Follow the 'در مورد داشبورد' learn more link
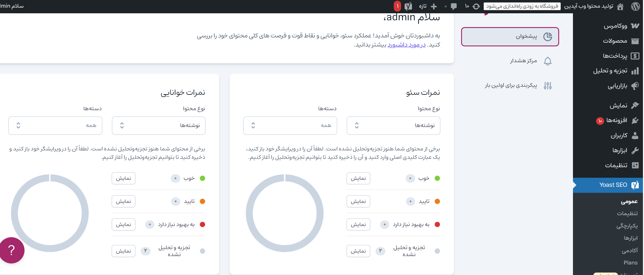Viewport: 644px width, 275px height. 407,45
